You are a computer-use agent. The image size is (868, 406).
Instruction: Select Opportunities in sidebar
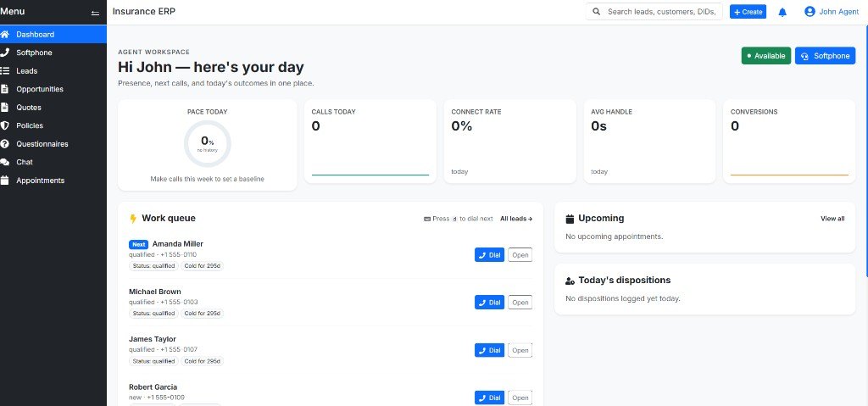coord(53,89)
